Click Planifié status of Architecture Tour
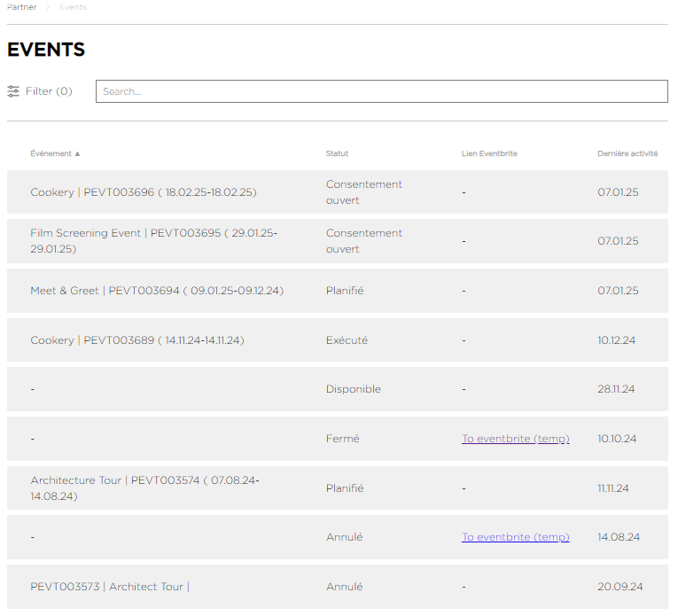 [x=345, y=488]
